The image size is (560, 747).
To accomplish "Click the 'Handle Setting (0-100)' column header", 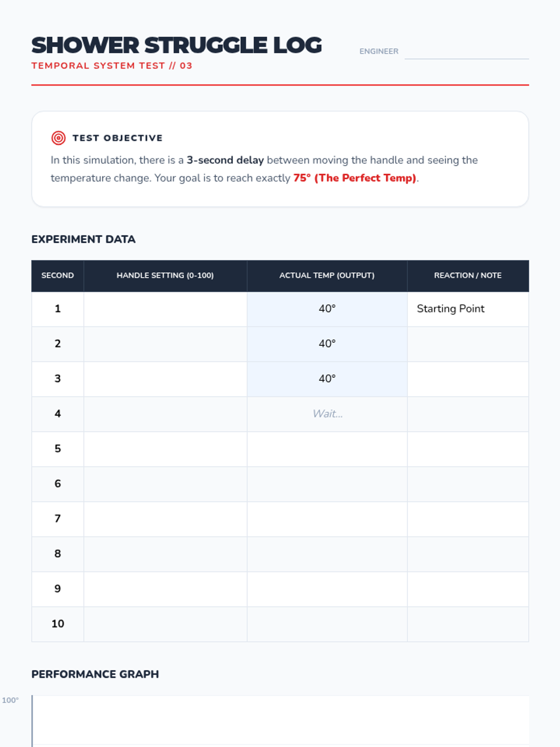I will tap(165, 275).
